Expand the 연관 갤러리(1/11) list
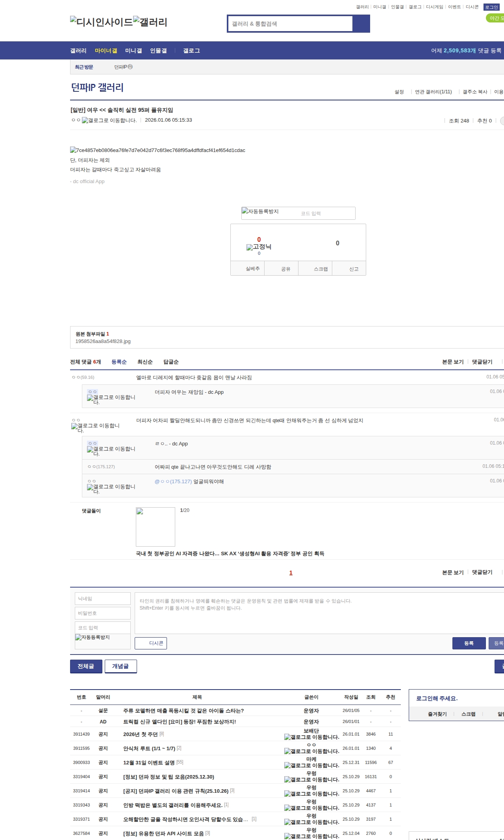 (433, 92)
